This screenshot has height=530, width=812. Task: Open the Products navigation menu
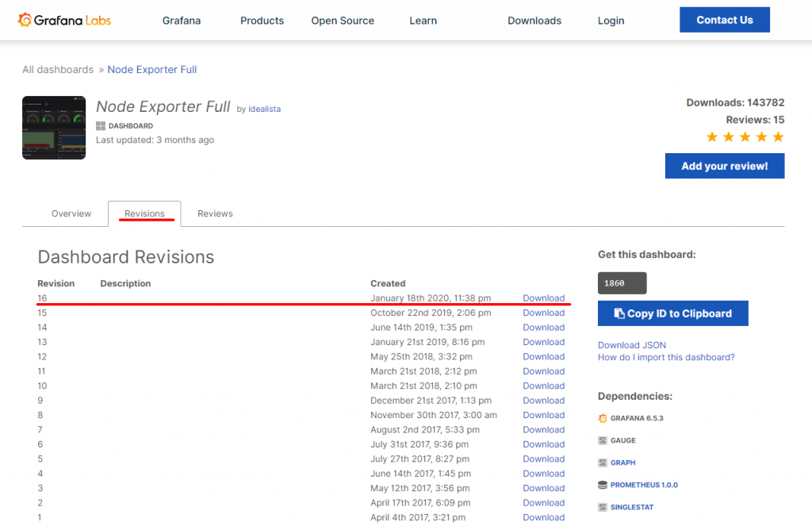(x=262, y=21)
